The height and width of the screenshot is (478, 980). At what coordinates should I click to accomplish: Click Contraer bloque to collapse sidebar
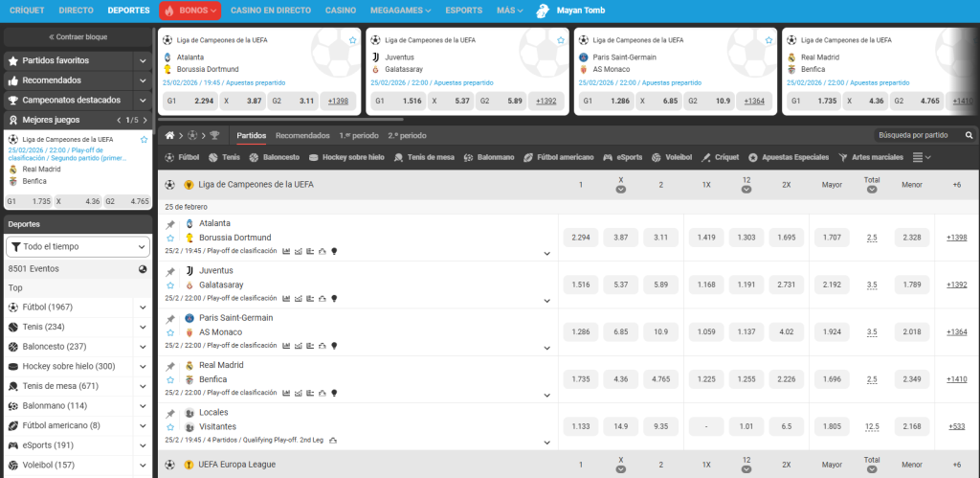point(78,36)
